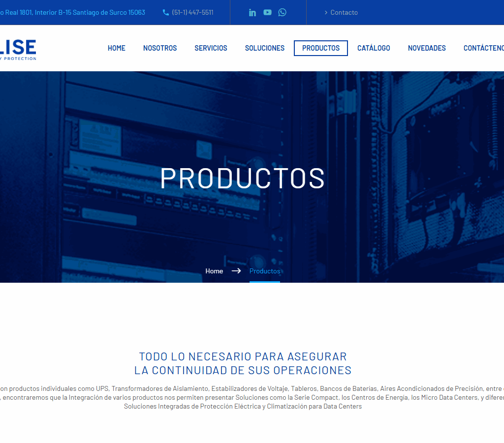Open the NOVEDADES menu item
Viewport: 504px width, 443px height.
tap(427, 48)
